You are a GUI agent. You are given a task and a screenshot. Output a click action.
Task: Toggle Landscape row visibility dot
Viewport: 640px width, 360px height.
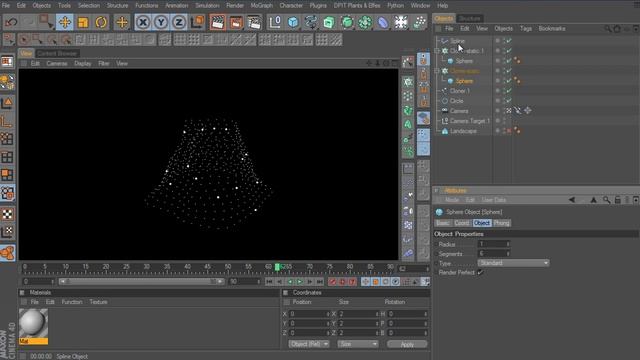(x=498, y=131)
